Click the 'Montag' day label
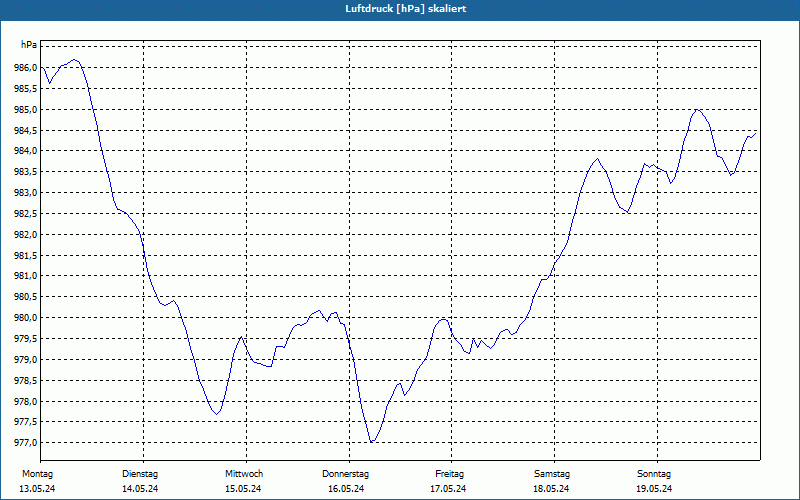Viewport: 800px width, 500px height. click(x=37, y=474)
